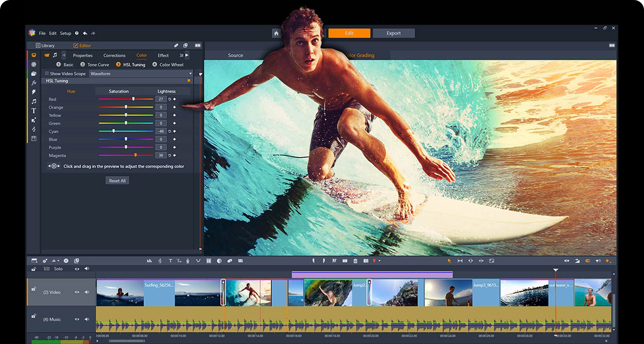Switch to the Saturation sub-tab
Screen dimensions: 644x344
click(119, 91)
